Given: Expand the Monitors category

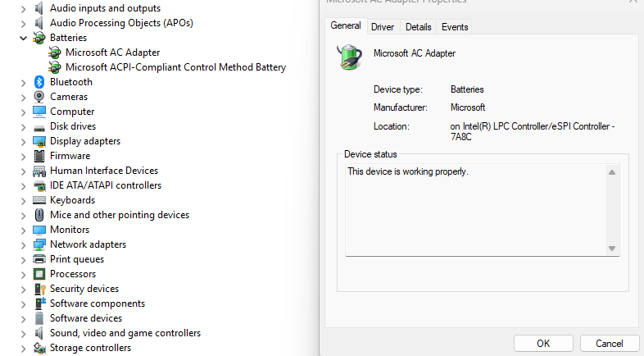Looking at the screenshot, I should [x=24, y=230].
